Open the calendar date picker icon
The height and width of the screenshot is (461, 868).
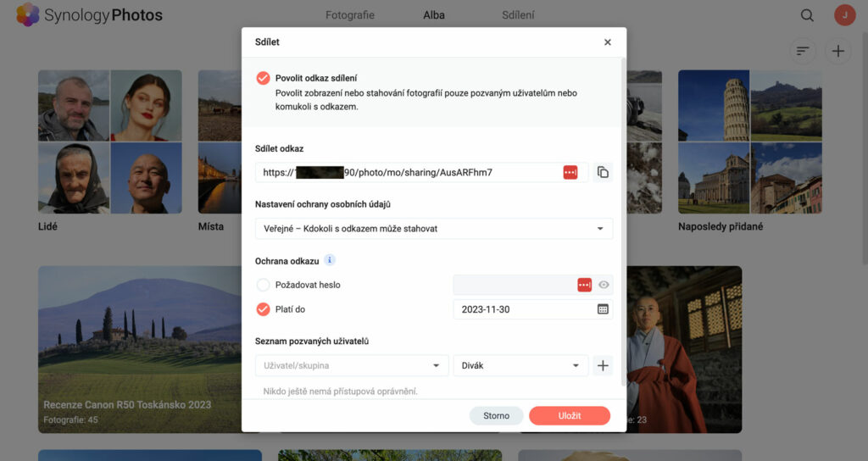click(603, 309)
